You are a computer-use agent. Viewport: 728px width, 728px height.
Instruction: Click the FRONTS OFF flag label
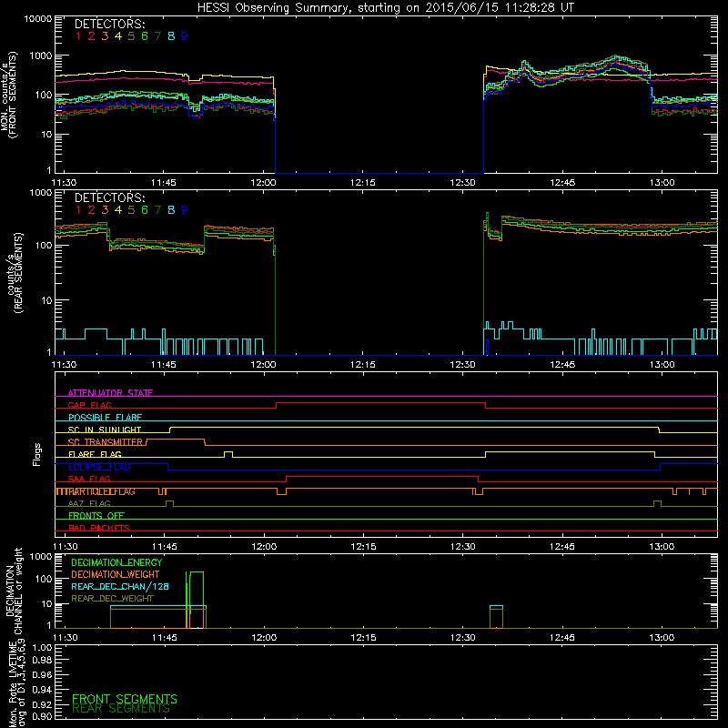[96, 515]
